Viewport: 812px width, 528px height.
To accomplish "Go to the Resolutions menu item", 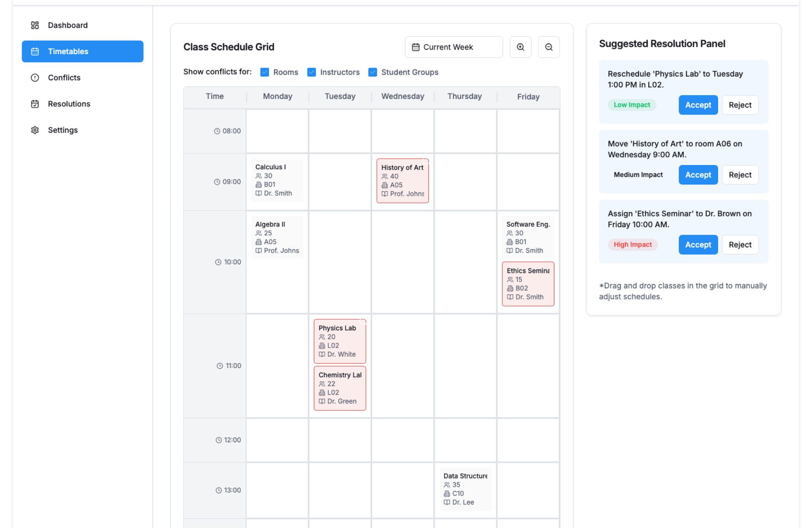I will pos(69,104).
